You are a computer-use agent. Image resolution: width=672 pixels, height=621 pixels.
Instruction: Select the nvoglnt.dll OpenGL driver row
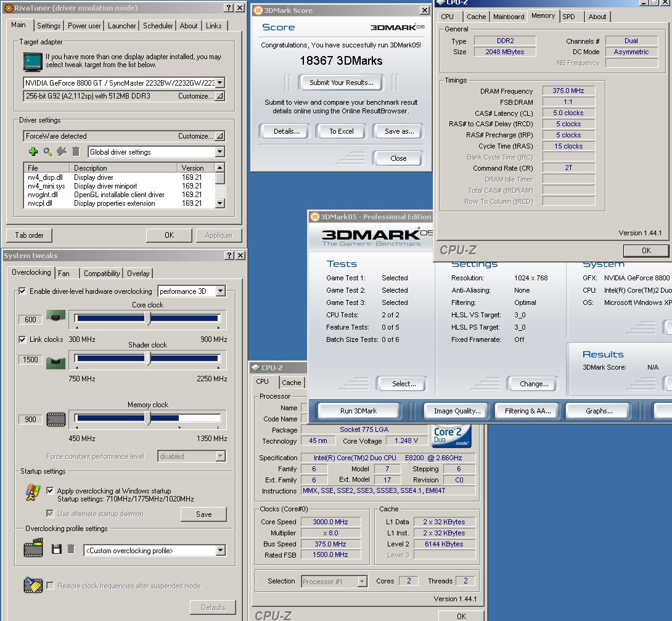coord(119,195)
